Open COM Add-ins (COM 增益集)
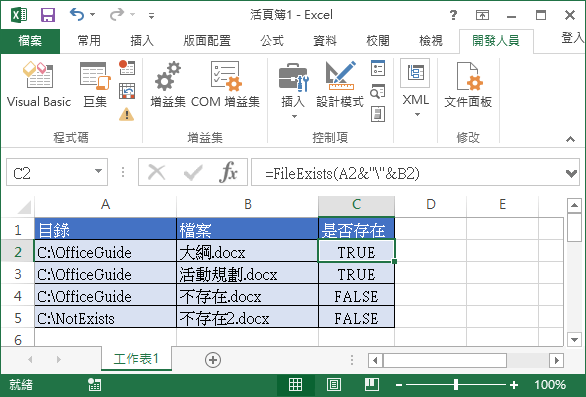This screenshot has width=586, height=397. [225, 85]
